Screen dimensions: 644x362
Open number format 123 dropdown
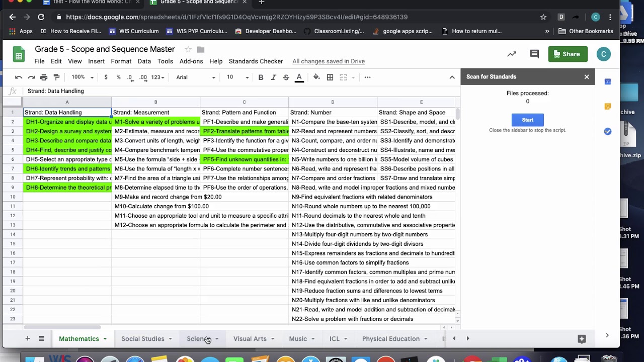(x=157, y=77)
